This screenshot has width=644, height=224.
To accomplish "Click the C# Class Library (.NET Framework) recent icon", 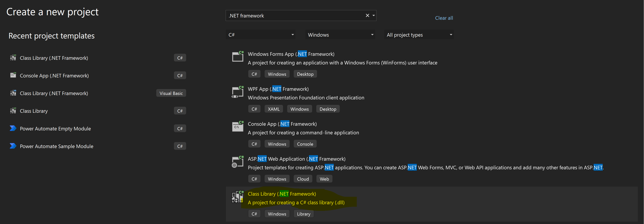I will (13, 58).
